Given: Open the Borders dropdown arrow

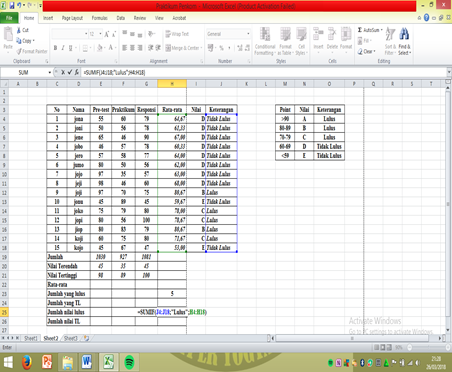Looking at the screenshot, I should point(90,48).
